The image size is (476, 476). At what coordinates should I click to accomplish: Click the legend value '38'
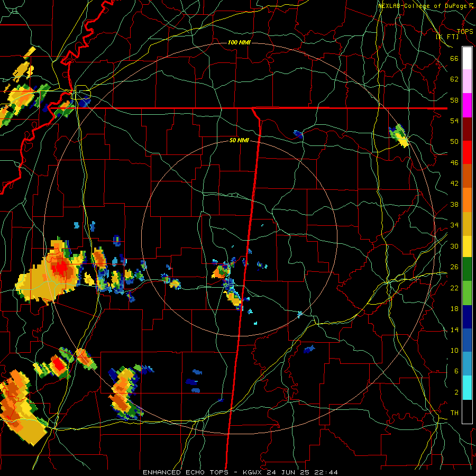454,205
